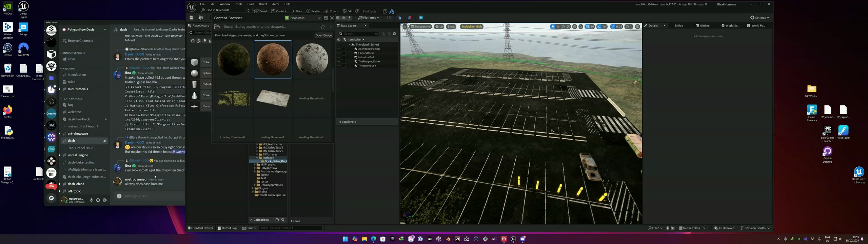
Task: Click the Collections search magnifier icon
Action: (x=283, y=220)
